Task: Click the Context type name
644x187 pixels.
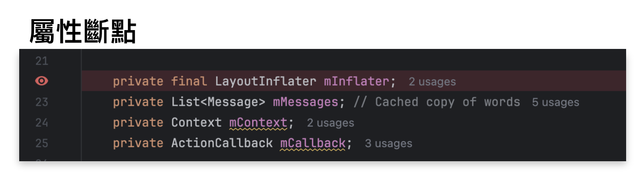Action: [196, 123]
